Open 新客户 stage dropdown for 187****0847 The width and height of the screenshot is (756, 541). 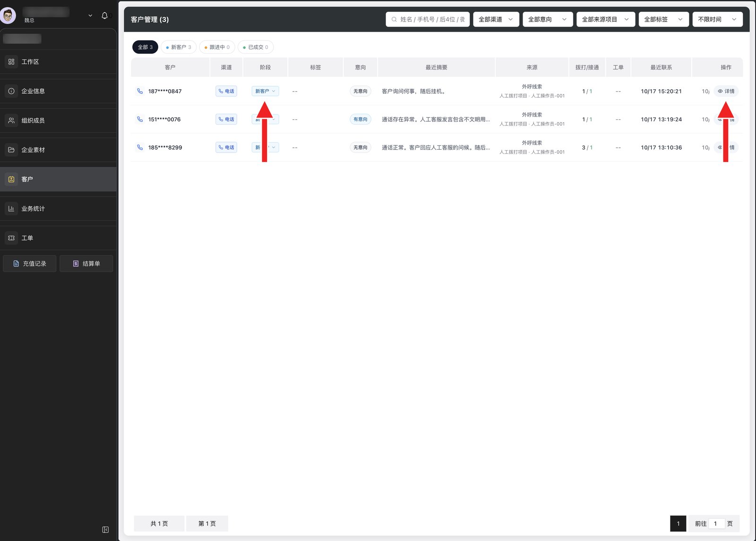tap(265, 91)
